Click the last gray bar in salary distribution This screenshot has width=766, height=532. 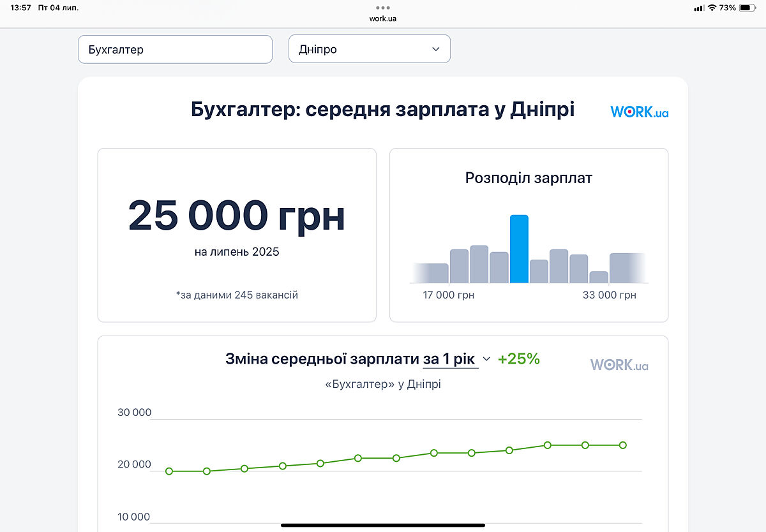click(627, 268)
